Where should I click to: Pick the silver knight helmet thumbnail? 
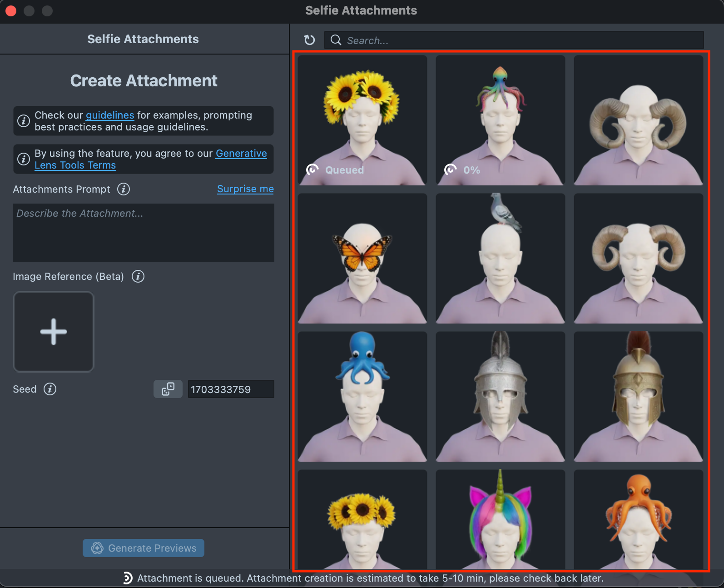pos(501,397)
